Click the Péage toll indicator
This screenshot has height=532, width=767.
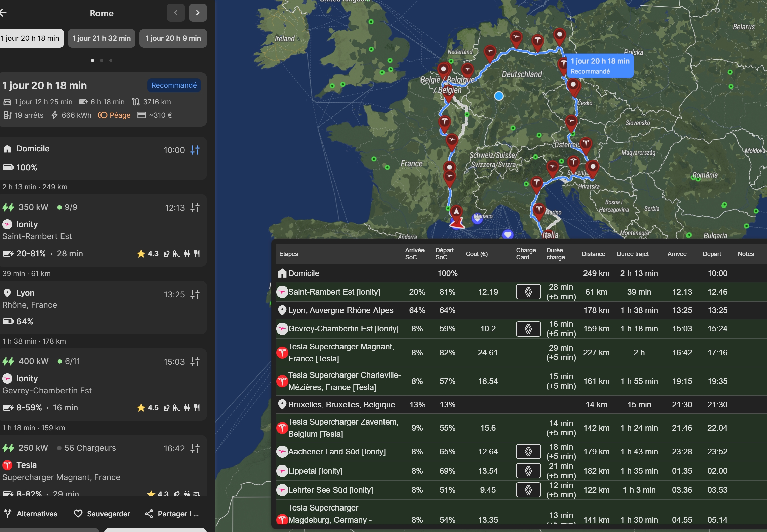[114, 115]
